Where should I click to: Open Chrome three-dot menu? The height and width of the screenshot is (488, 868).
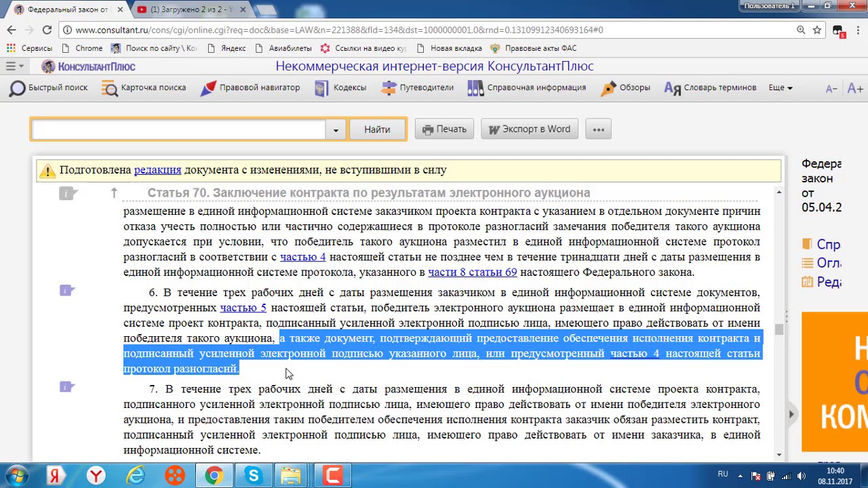pos(856,30)
